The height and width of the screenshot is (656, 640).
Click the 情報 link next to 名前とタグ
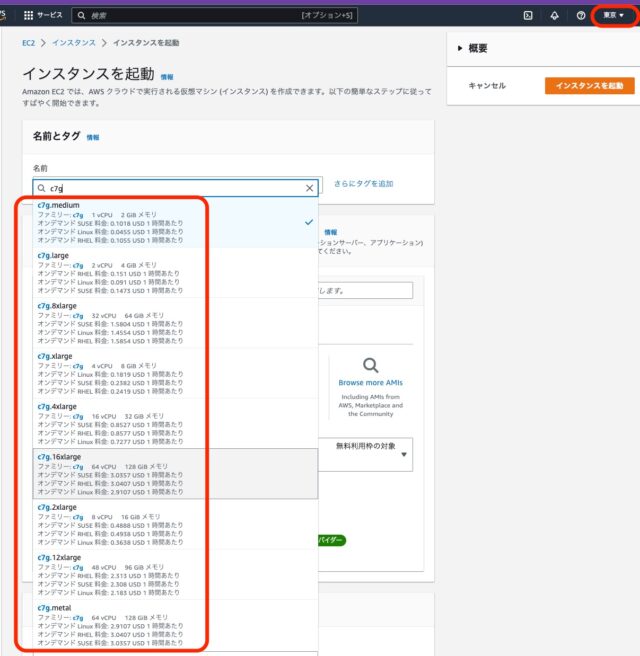[92, 137]
